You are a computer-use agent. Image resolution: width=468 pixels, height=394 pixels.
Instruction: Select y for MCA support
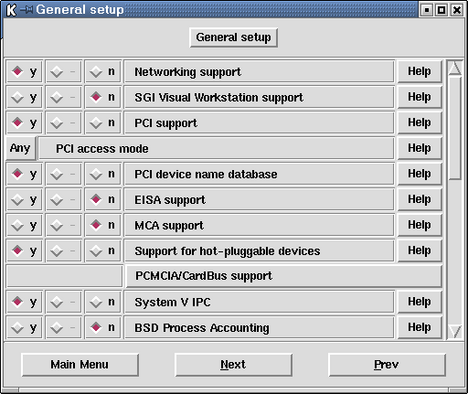click(x=24, y=225)
